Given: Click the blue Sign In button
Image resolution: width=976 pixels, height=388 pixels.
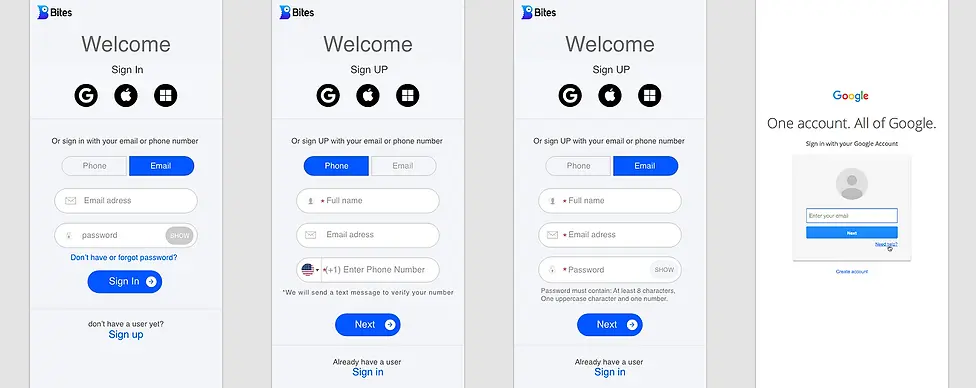Looking at the screenshot, I should [x=124, y=282].
